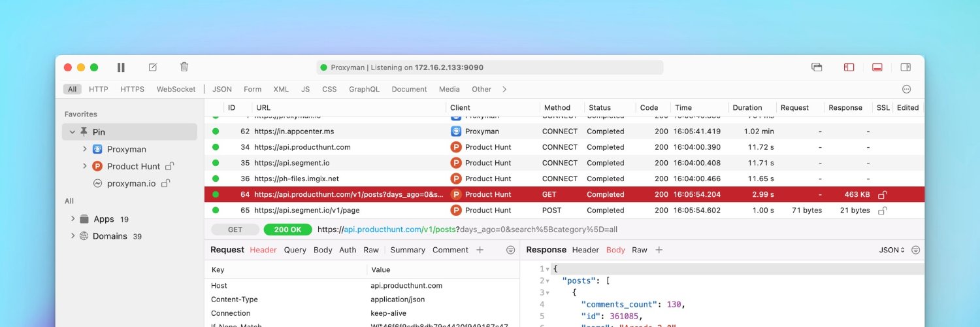Select the All filter
The height and width of the screenshot is (327, 980).
pos(73,89)
